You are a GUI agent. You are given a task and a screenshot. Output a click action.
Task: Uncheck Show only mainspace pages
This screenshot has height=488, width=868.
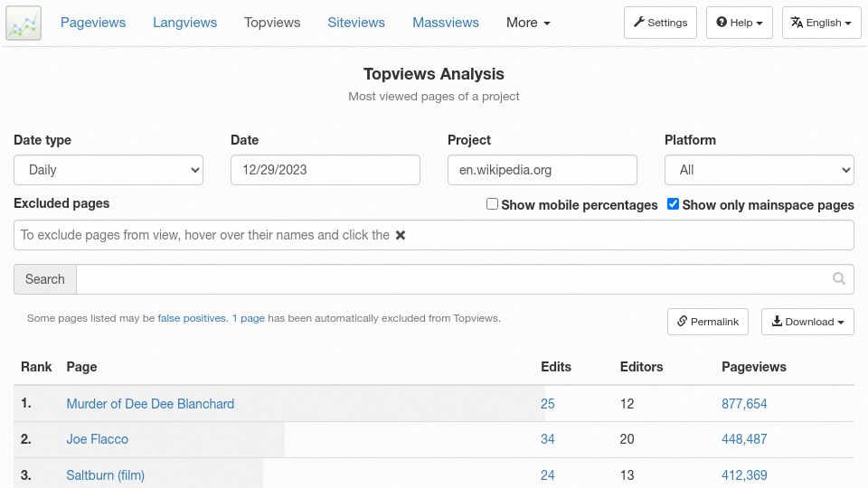point(673,204)
